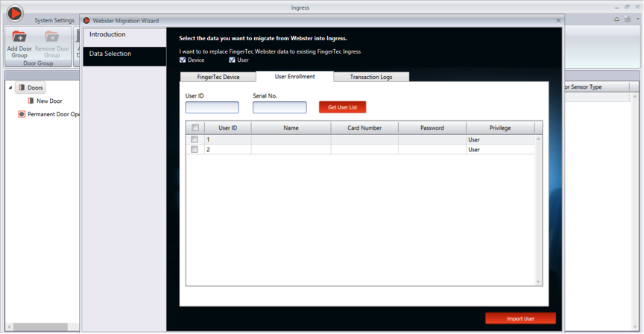The height and width of the screenshot is (334, 644).
Task: Sort table by Password column header
Action: click(x=432, y=127)
